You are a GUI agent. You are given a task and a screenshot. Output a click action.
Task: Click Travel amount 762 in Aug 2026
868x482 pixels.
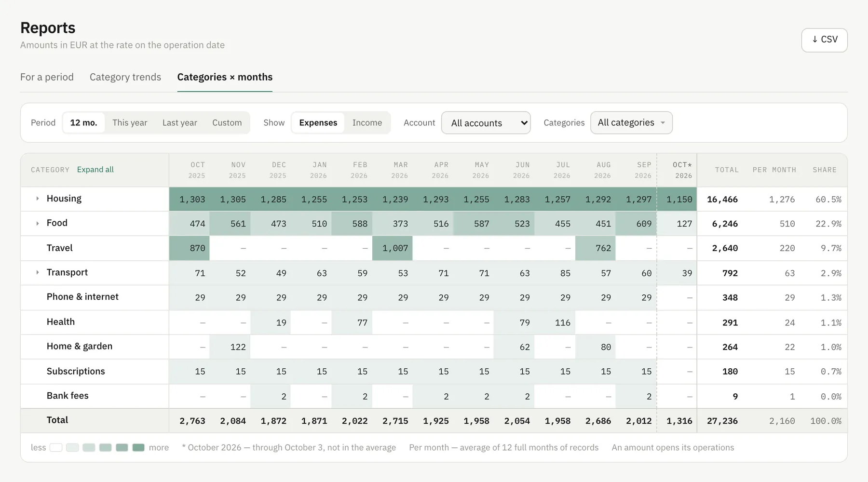tap(596, 248)
